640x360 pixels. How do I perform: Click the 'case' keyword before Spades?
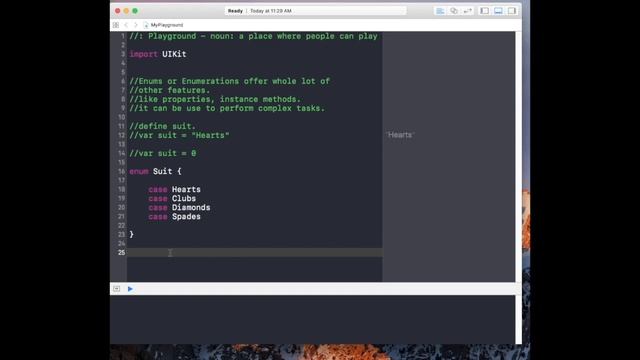pyautogui.click(x=158, y=216)
